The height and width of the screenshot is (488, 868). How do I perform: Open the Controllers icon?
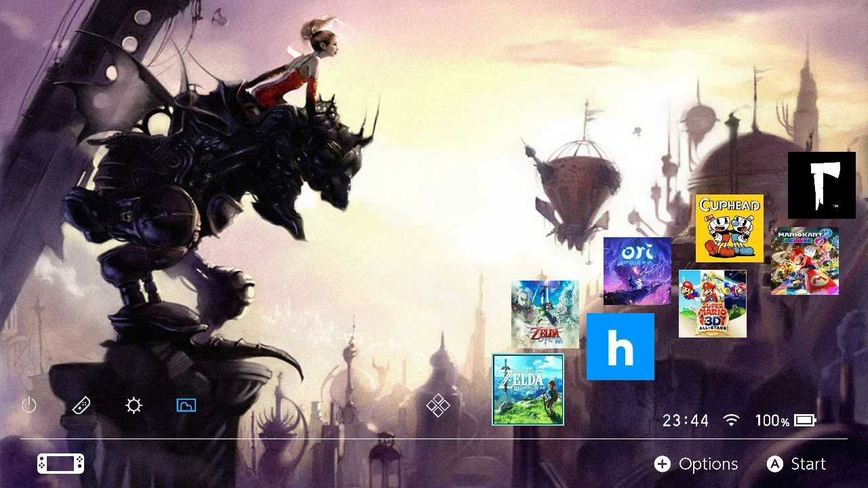(x=82, y=405)
